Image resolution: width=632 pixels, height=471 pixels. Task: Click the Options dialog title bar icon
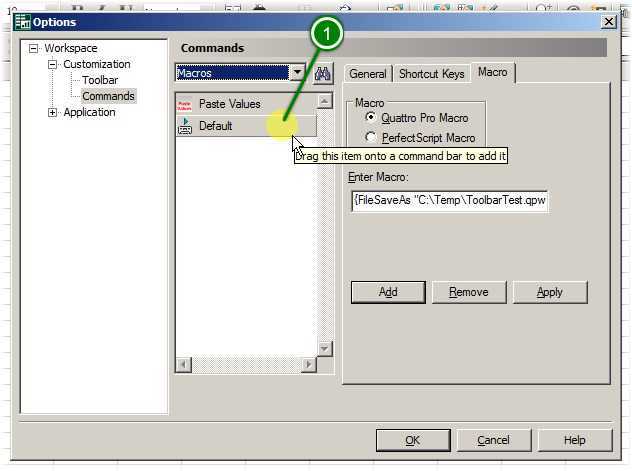pyautogui.click(x=21, y=22)
